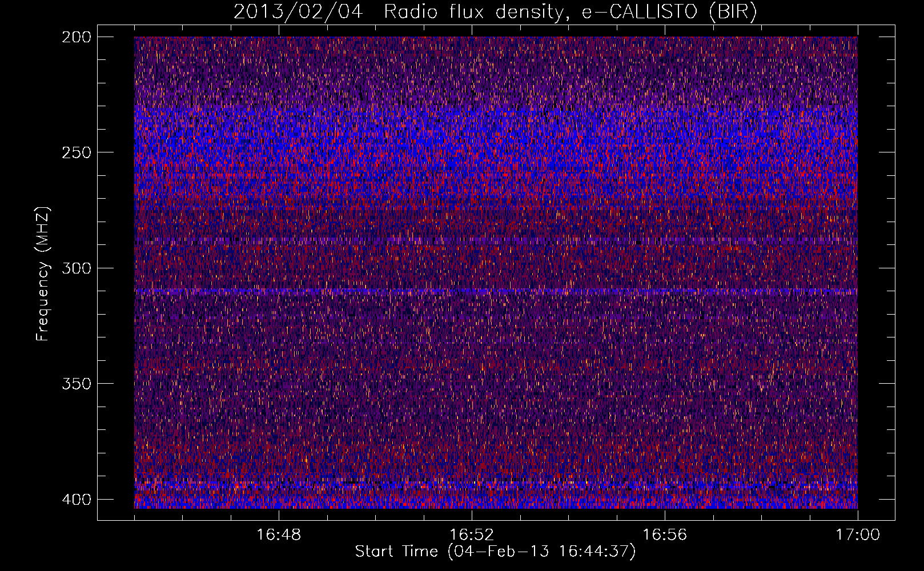
Task: Click the 'Start Time' text in x-axis title
Action: pyautogui.click(x=396, y=552)
